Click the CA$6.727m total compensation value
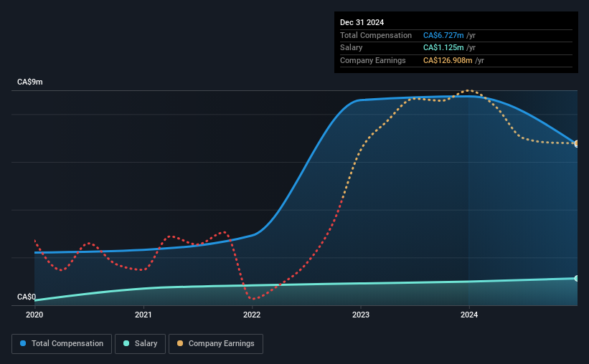 pos(443,35)
